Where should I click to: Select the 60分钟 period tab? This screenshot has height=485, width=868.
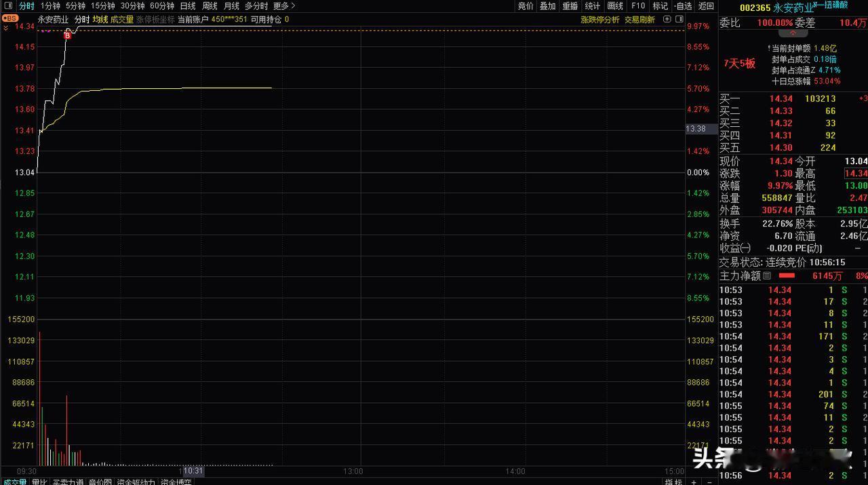coord(162,6)
